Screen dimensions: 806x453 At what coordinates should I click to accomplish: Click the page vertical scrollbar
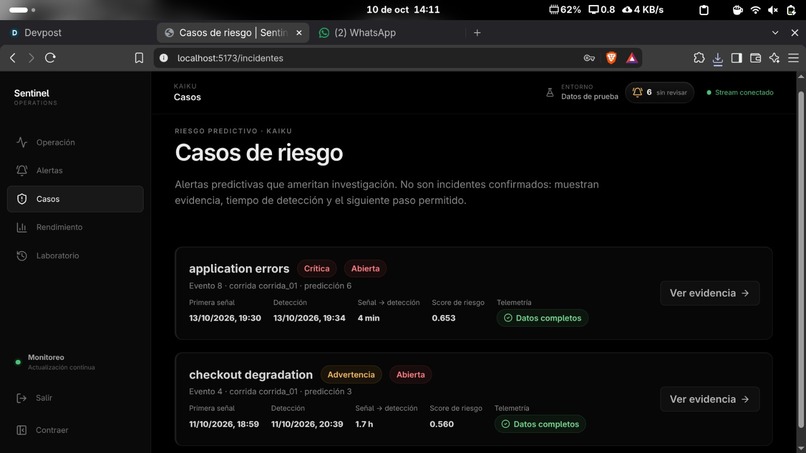click(801, 260)
